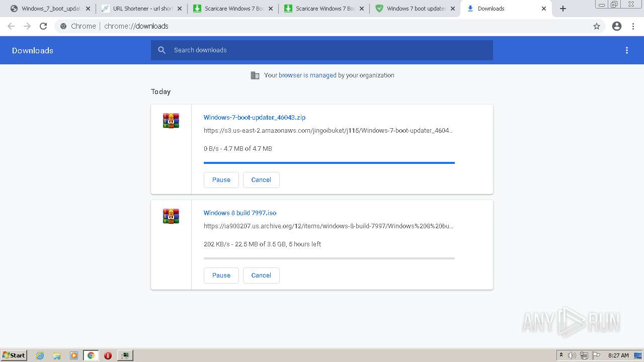Click the '0 B/s - 4.7 MB of 4.7 MB' status
Screen dimensions: 644x362
click(x=238, y=148)
